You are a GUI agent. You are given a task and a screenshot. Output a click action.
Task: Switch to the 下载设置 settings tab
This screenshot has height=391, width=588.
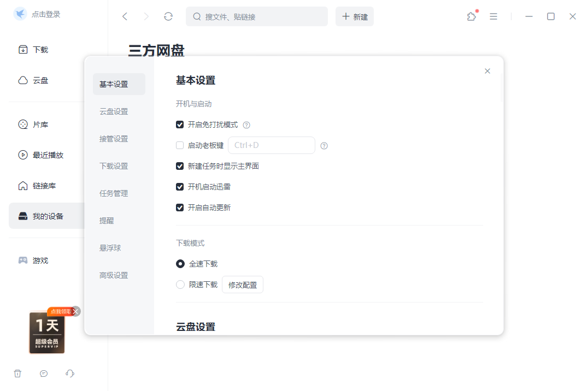[113, 165]
